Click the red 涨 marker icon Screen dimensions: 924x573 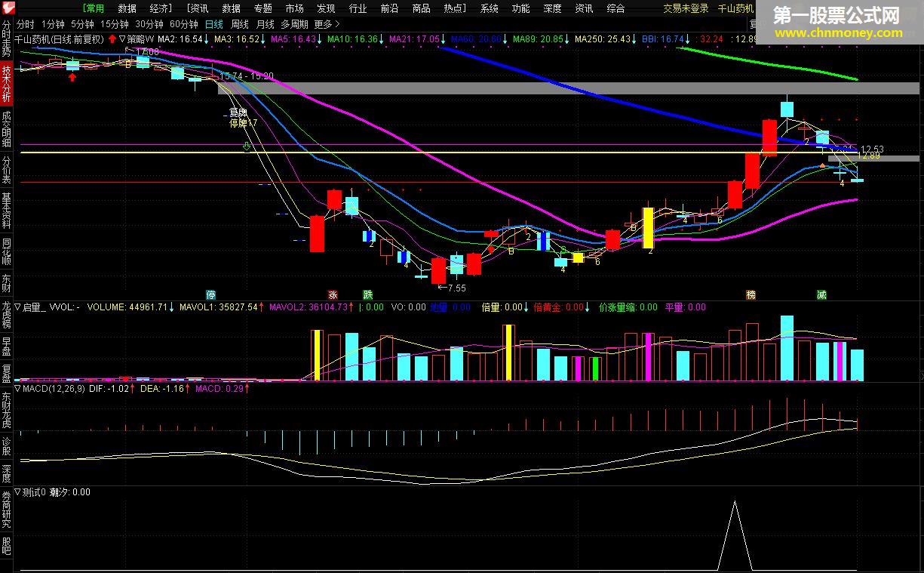point(333,294)
